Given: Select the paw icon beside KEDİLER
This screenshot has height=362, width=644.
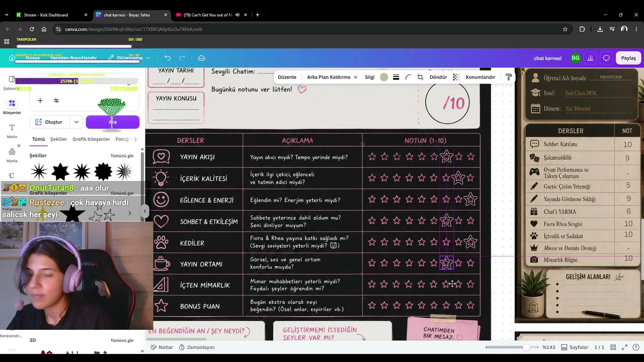Looking at the screenshot, I should 161,243.
